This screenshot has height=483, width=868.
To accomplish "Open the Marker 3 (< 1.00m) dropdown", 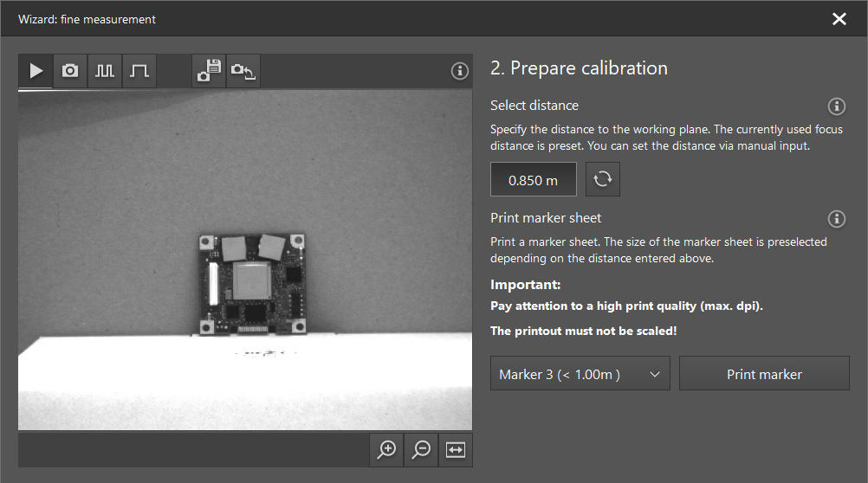I will coord(580,373).
